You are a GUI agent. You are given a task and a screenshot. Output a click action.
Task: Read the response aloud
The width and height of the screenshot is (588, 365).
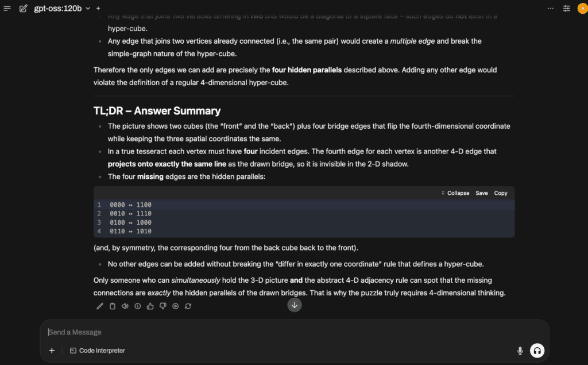point(125,306)
